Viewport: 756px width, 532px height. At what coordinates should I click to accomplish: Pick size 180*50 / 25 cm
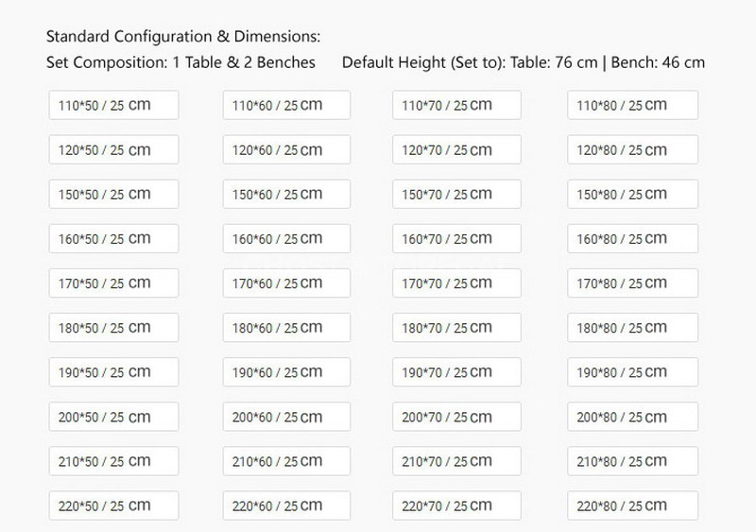coord(113,327)
